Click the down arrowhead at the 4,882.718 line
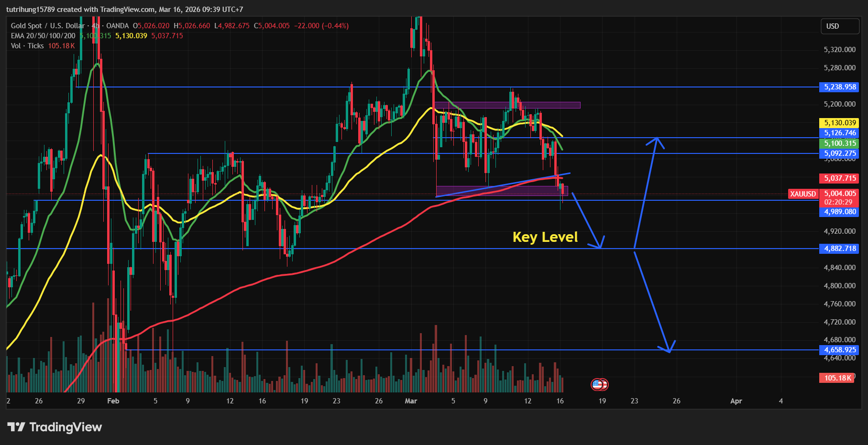The height and width of the screenshot is (445, 868). pos(599,245)
